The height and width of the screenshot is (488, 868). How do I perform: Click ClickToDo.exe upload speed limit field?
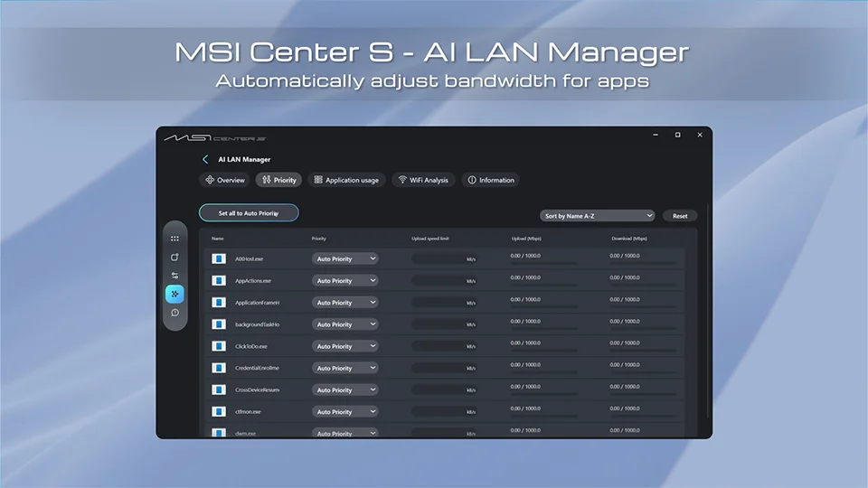(445, 346)
